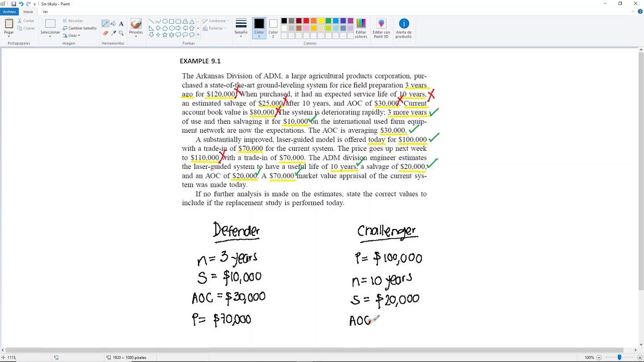Switch to the Inicio tab
This screenshot has height=362, width=644.
pyautogui.click(x=28, y=12)
